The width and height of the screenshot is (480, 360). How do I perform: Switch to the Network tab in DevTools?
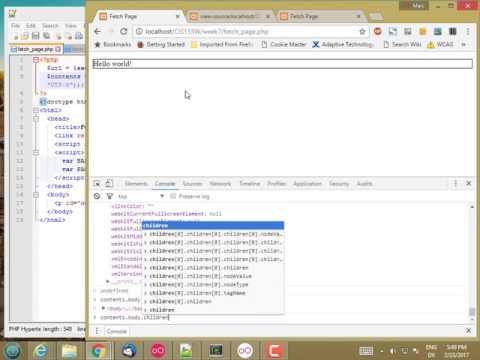[x=220, y=184]
